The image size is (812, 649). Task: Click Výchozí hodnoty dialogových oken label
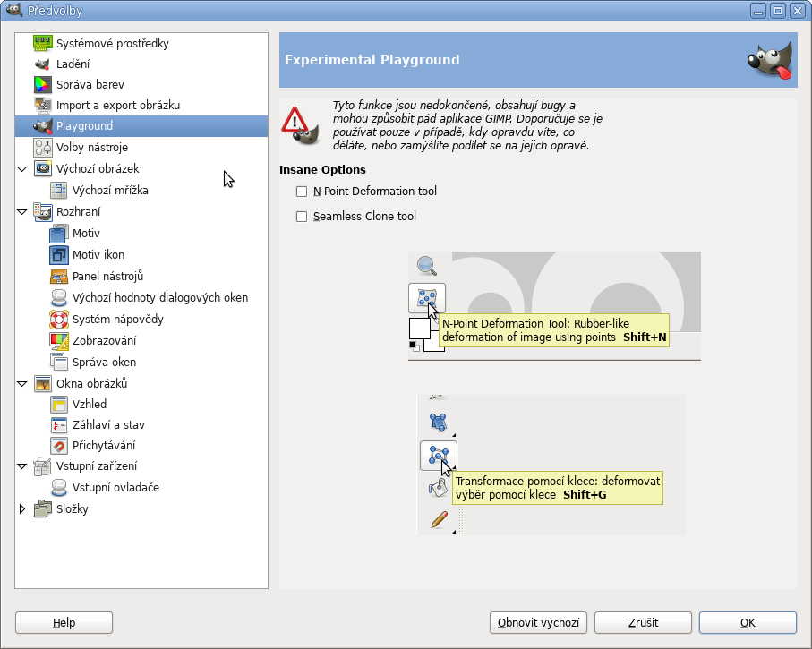coord(160,298)
